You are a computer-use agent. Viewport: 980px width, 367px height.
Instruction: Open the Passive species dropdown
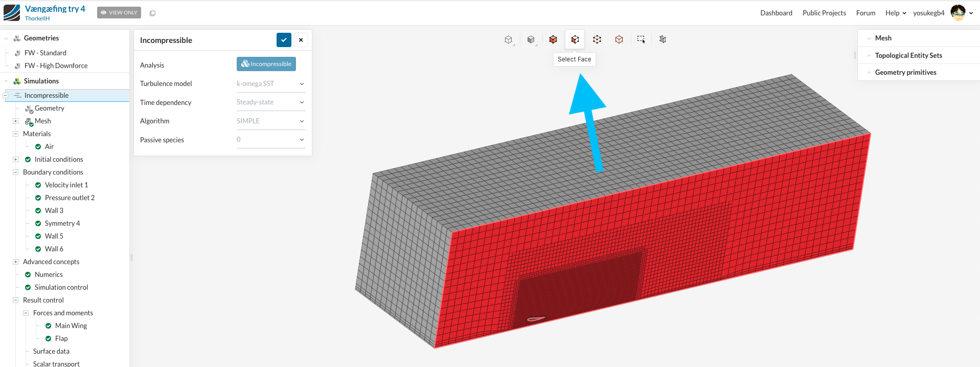pos(271,140)
